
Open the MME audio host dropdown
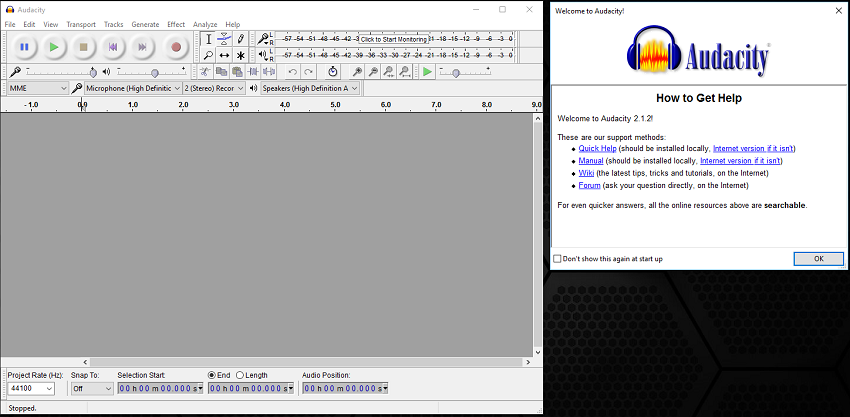38,88
